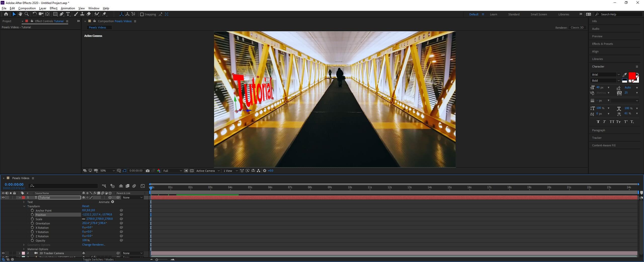The height and width of the screenshot is (262, 644).
Task: Pick the Hand tool
Action: pos(20,14)
